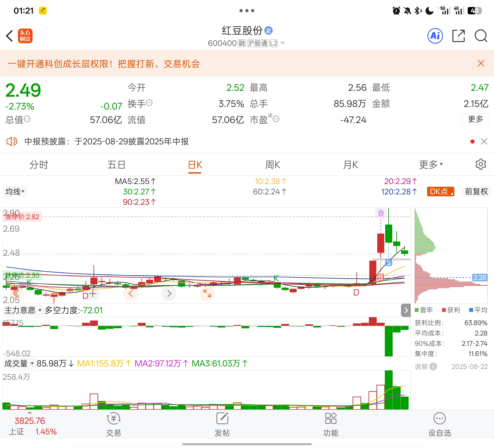Tap the home indicator bar
494x448 pixels.
point(247,444)
